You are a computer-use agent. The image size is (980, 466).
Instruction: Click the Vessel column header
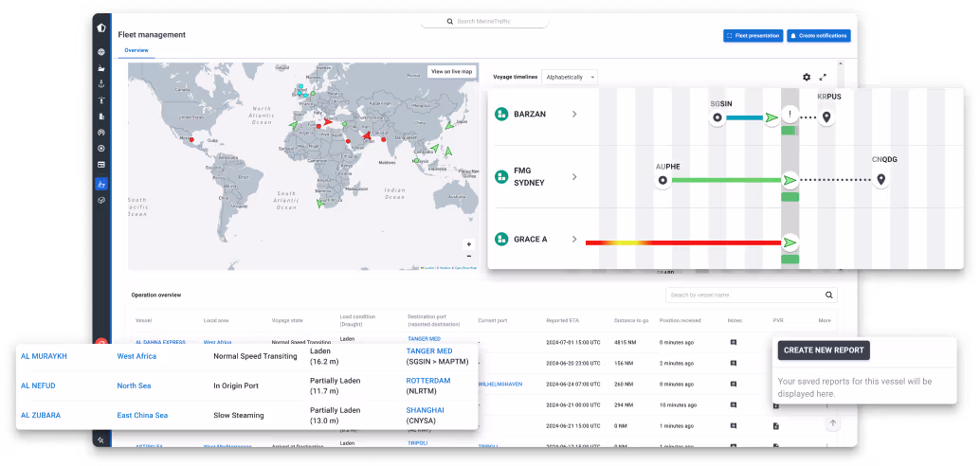[x=144, y=320]
